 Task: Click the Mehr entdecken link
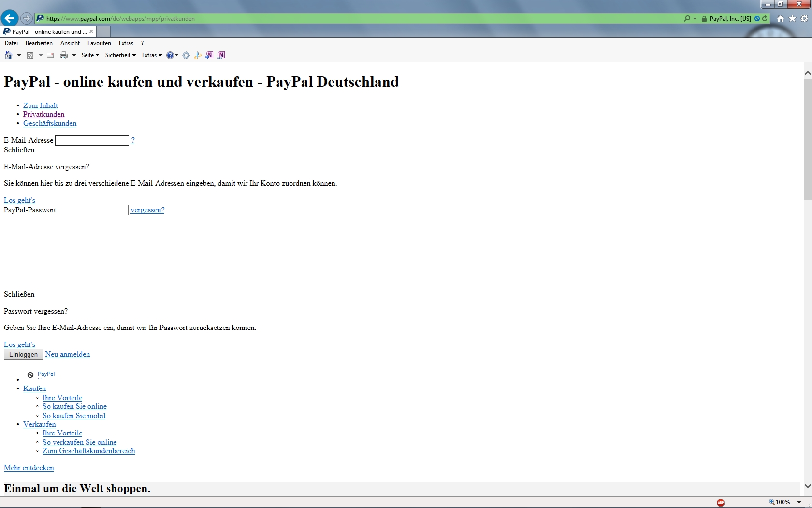(29, 468)
